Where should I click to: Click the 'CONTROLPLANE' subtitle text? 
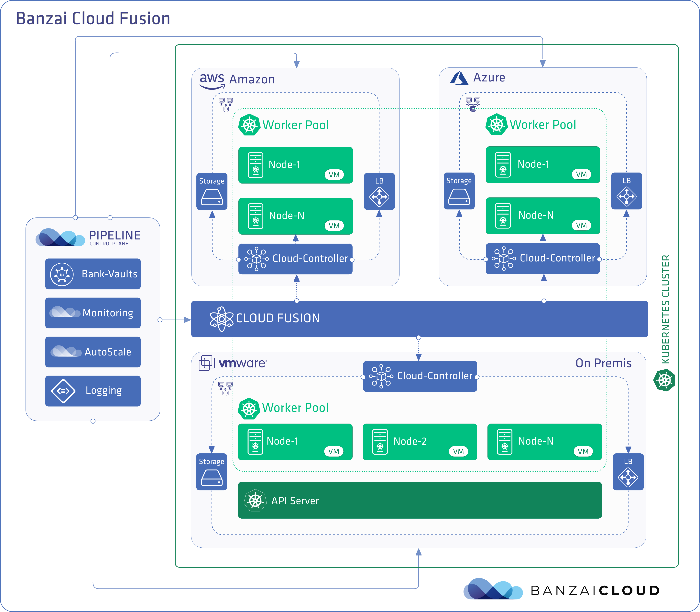109,244
